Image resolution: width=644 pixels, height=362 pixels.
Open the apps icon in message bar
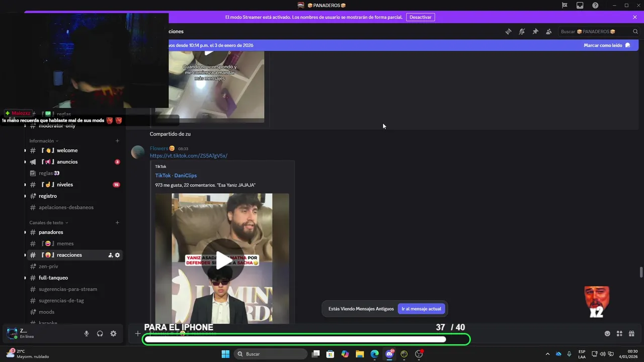[x=619, y=333]
